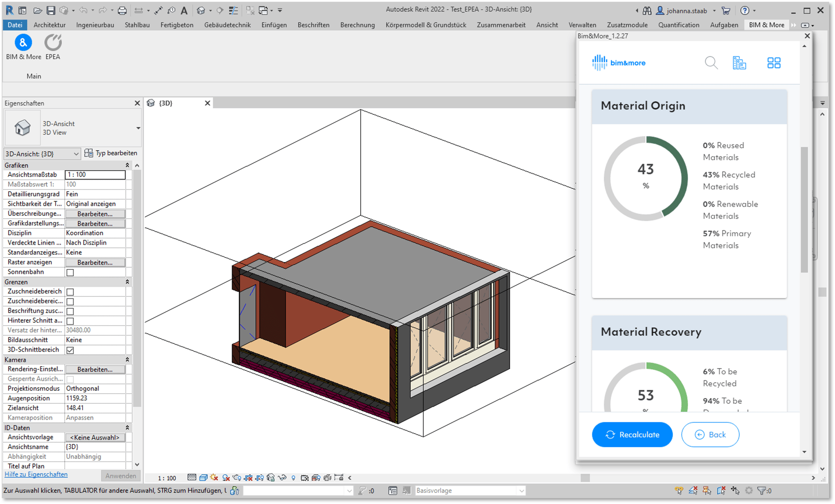Click the detail level icon in view control bar

coord(192,477)
